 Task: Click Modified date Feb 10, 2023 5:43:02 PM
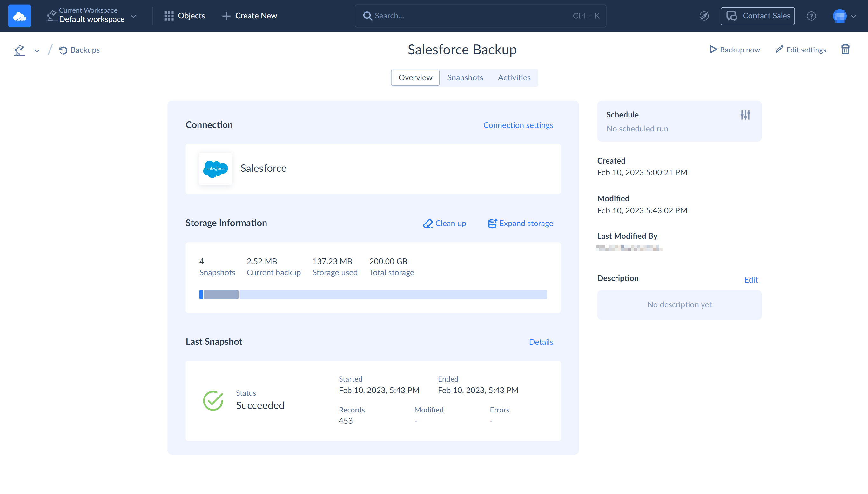[642, 210]
